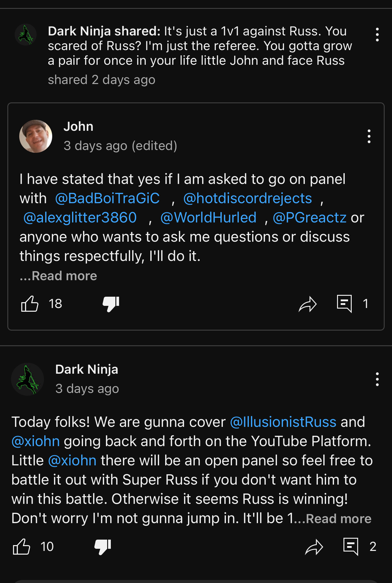Tap John's profile picture
This screenshot has height=583, width=392.
pyautogui.click(x=36, y=136)
